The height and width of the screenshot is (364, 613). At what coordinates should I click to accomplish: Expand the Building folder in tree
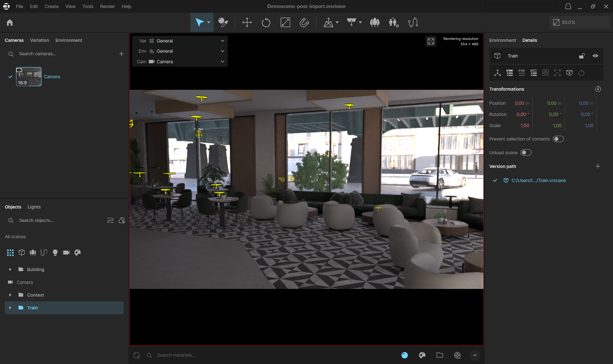tap(10, 269)
